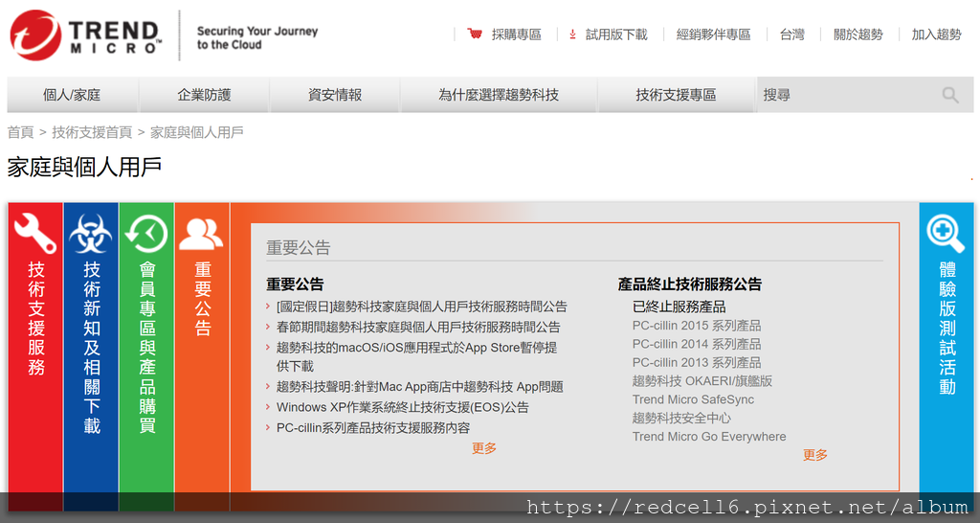Click the Trend Micro logo

(85, 35)
